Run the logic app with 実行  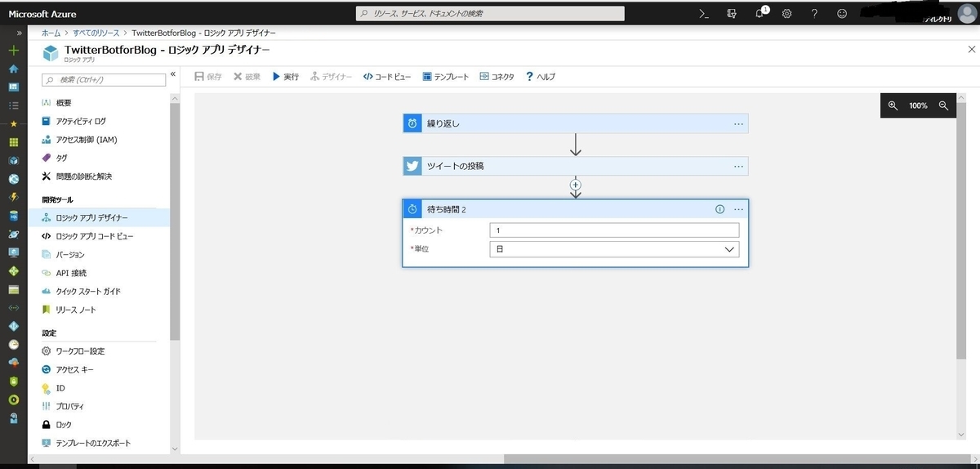point(286,76)
